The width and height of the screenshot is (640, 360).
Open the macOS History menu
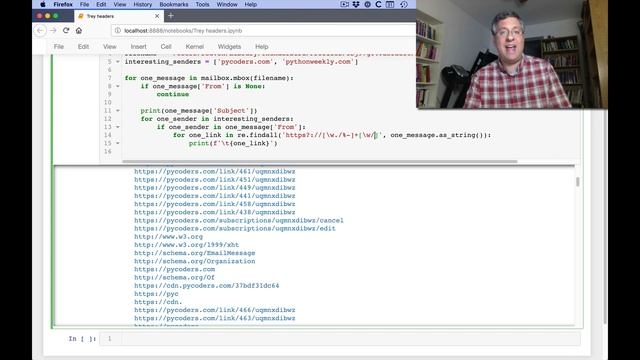coord(142,4)
